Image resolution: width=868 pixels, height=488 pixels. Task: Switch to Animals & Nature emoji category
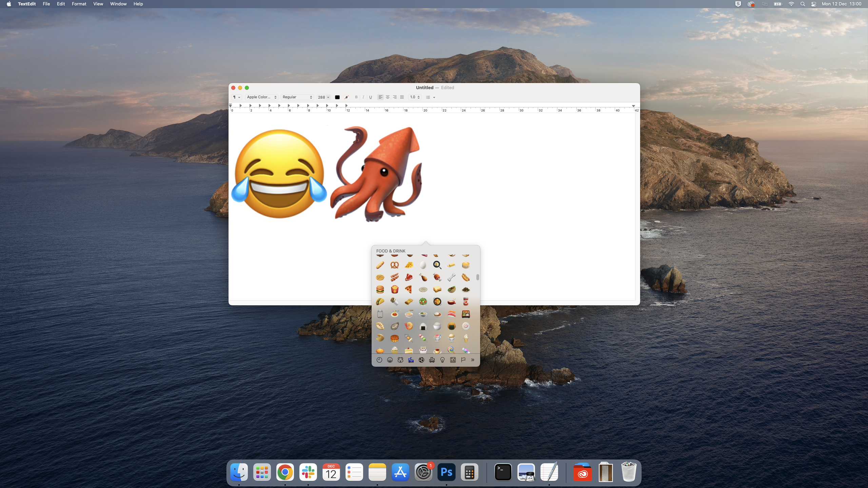(400, 360)
